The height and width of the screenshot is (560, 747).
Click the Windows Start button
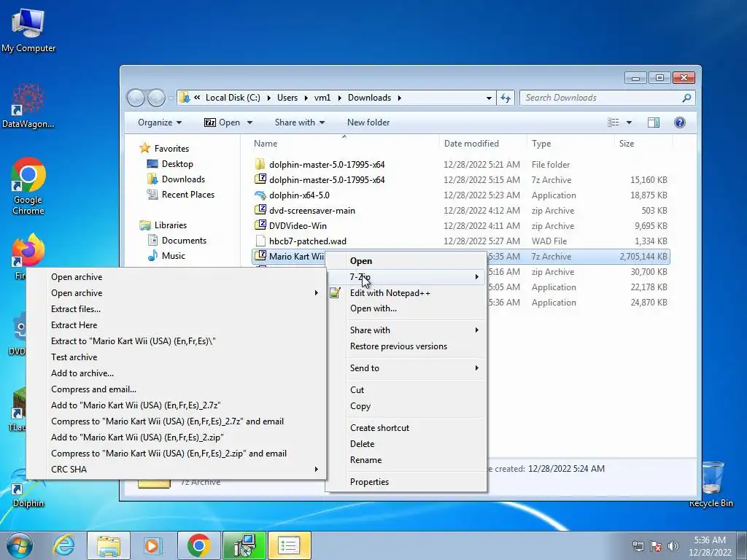point(19,545)
